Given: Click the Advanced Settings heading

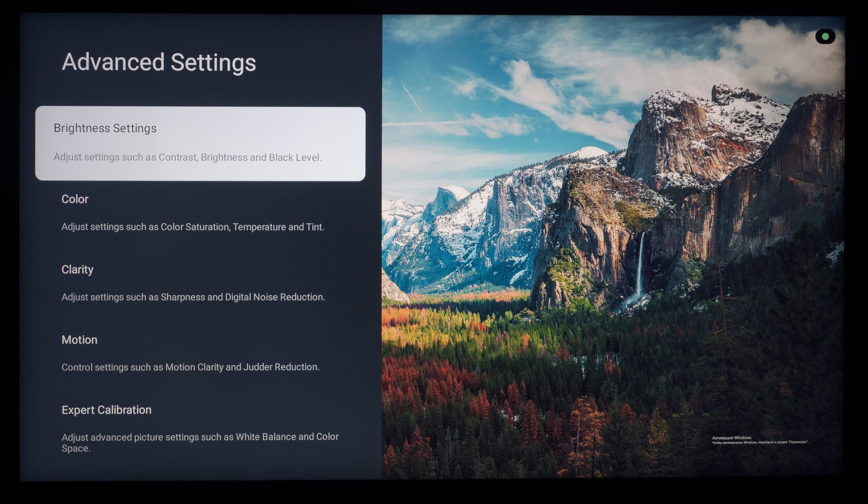Looking at the screenshot, I should pos(159,62).
